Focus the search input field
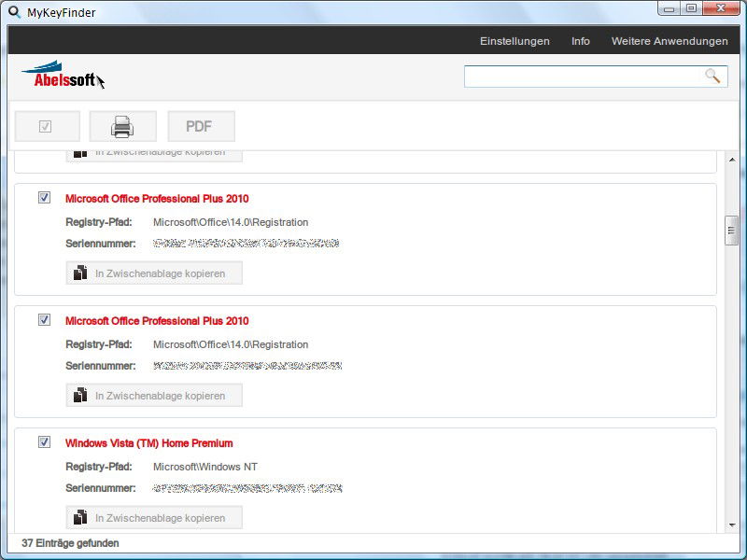This screenshot has height=560, width=747. (x=596, y=77)
